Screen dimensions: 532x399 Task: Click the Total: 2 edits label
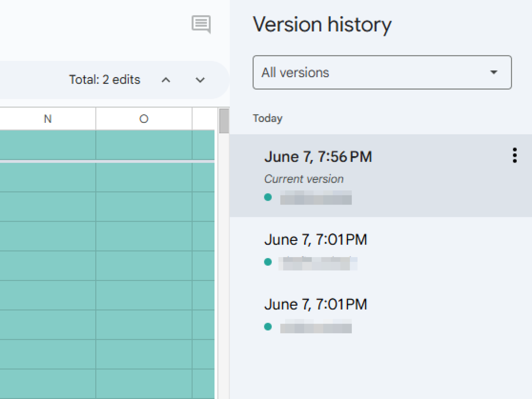[x=104, y=79]
